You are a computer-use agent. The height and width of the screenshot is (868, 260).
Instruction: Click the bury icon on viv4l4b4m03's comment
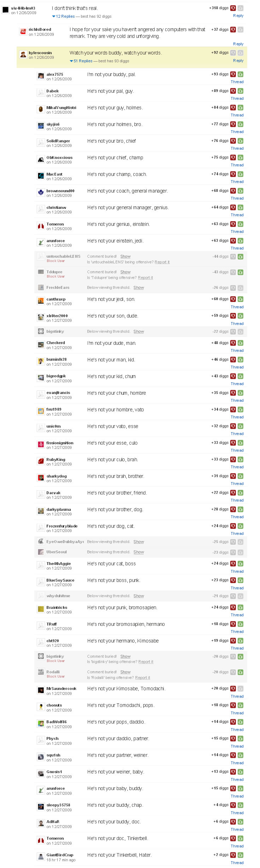click(233, 8)
